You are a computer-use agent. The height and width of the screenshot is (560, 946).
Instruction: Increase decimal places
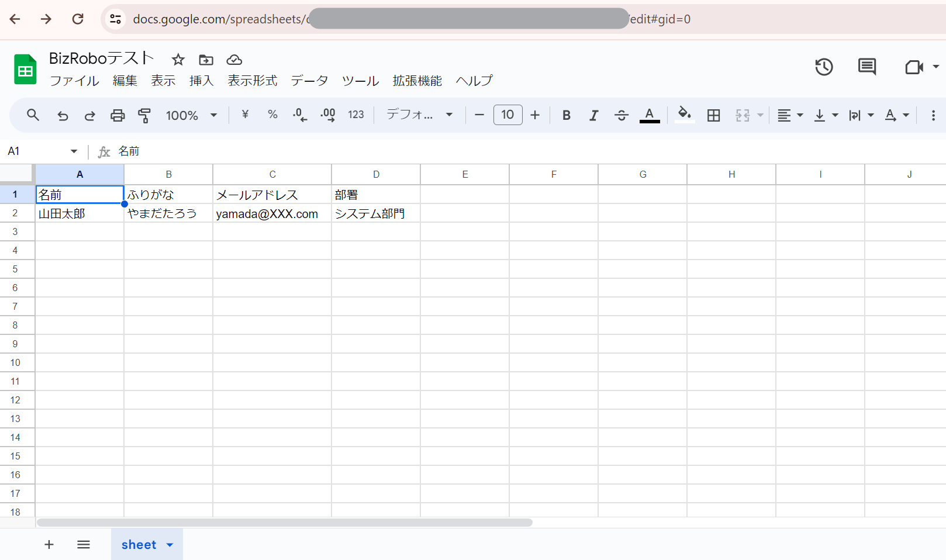point(328,115)
